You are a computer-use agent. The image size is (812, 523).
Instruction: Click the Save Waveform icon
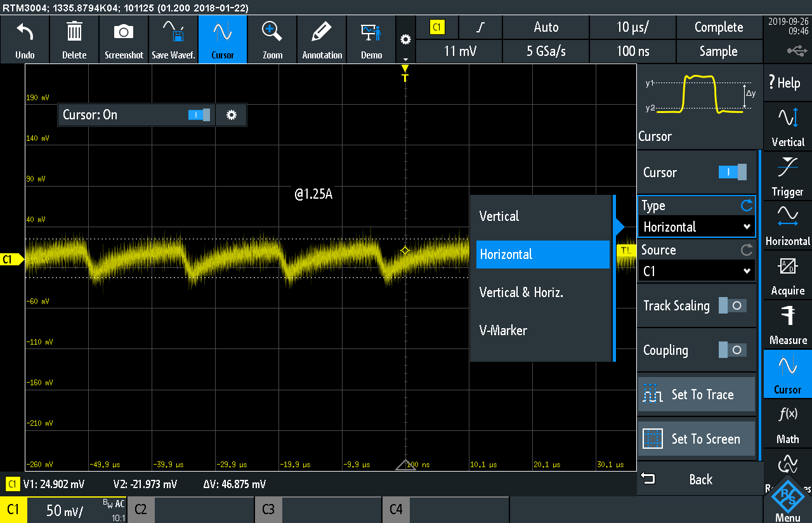pyautogui.click(x=173, y=39)
